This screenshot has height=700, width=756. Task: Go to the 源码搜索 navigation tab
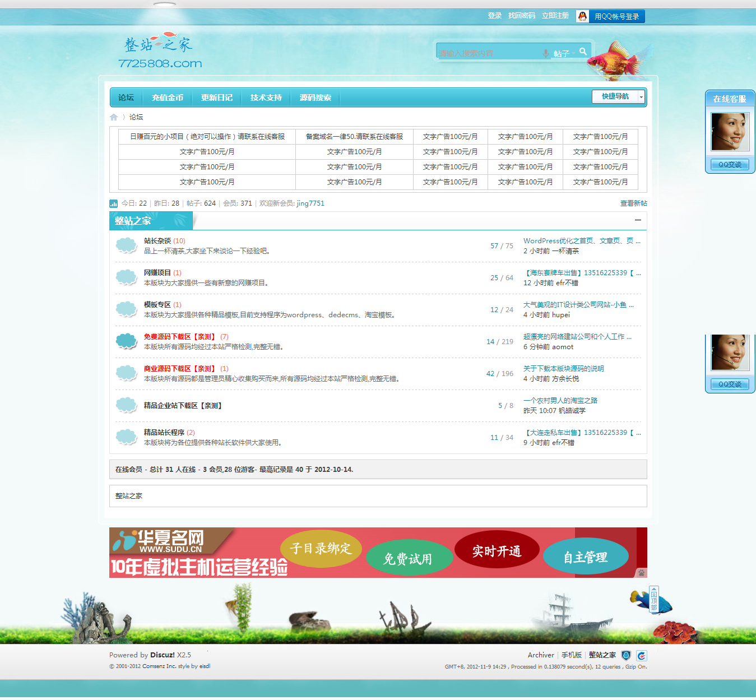point(316,98)
